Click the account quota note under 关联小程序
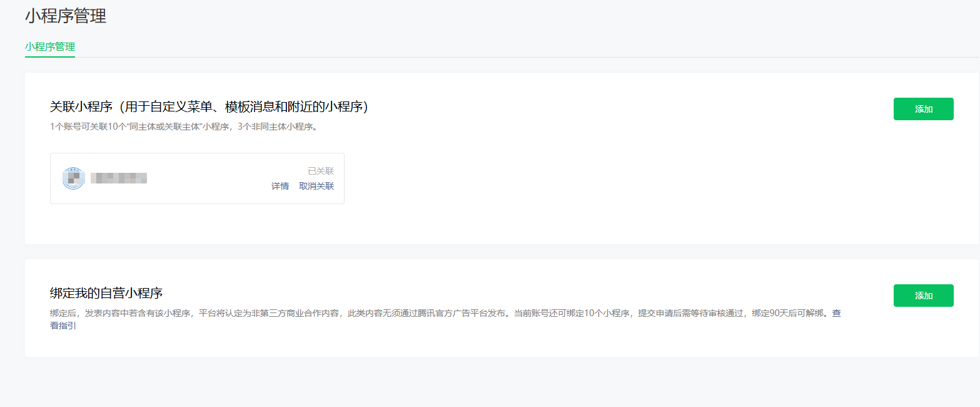This screenshot has height=407, width=980. [184, 126]
